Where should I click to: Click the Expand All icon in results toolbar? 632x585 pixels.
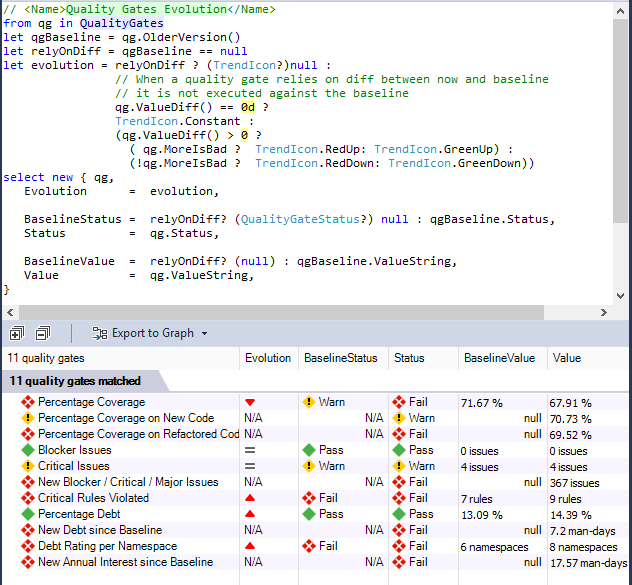[17, 333]
